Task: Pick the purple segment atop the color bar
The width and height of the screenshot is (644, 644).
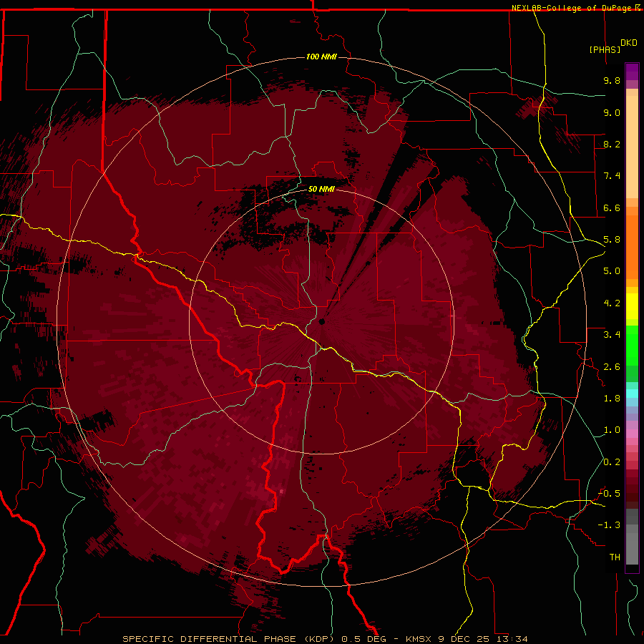Action: click(x=632, y=72)
